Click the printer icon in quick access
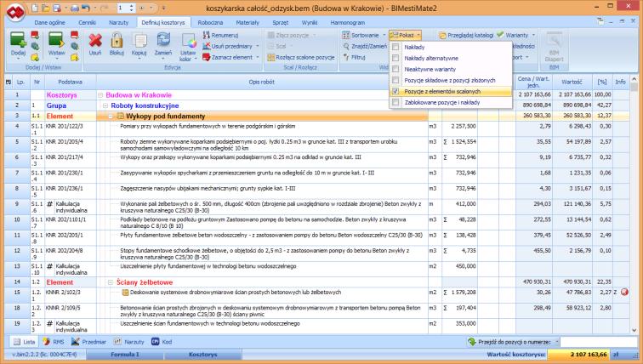The image size is (643, 364). [x=75, y=8]
